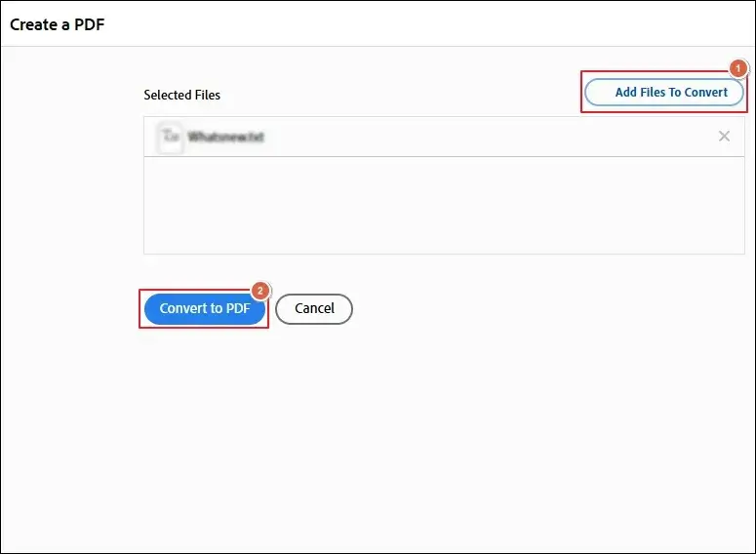Click the Create a PDF title

[x=57, y=24]
